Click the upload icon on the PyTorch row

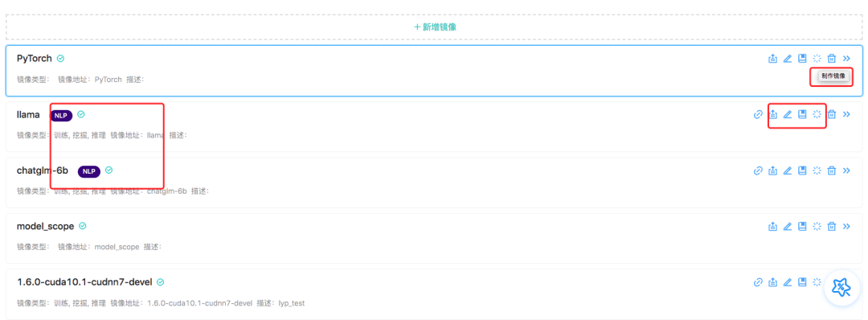click(x=773, y=59)
